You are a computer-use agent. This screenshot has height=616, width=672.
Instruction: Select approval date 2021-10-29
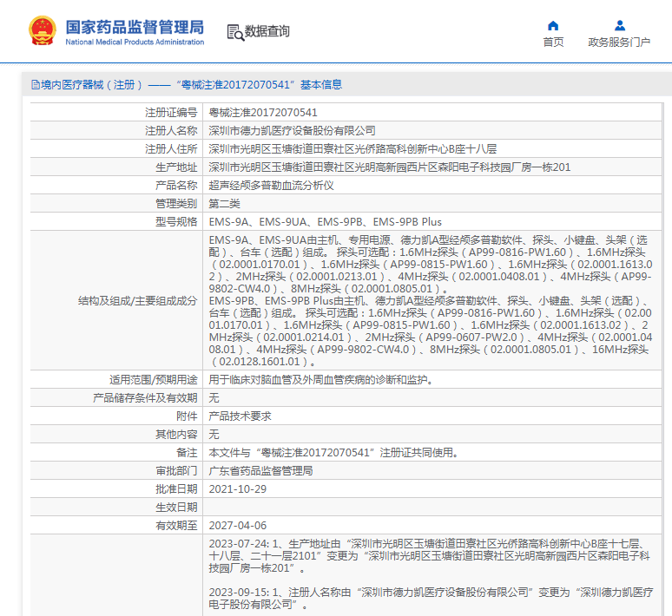(237, 488)
